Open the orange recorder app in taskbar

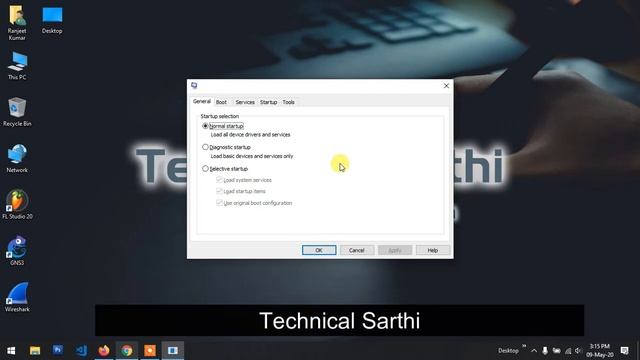(150, 351)
